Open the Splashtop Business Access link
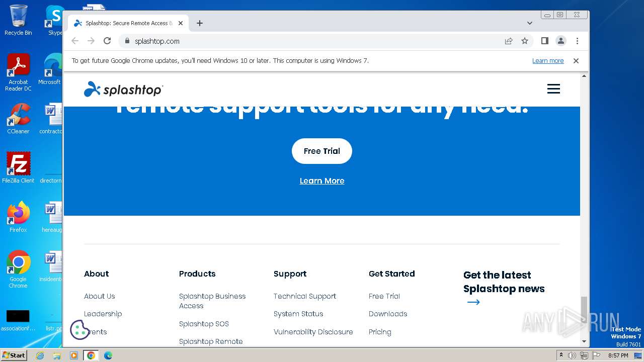644x362 pixels. coord(212,301)
